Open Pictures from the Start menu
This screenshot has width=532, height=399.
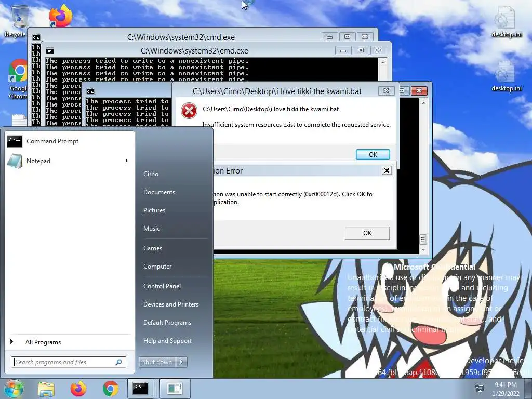pos(154,210)
